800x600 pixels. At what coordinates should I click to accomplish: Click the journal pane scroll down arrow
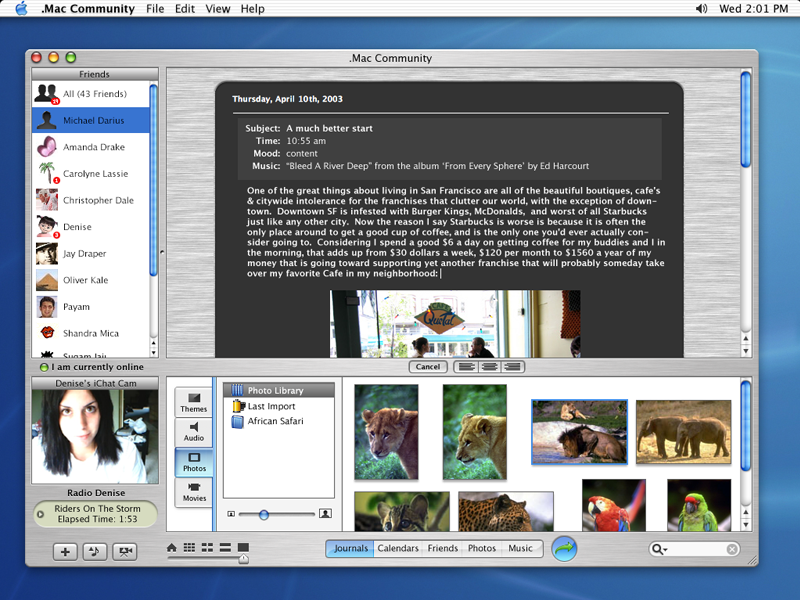pos(745,351)
